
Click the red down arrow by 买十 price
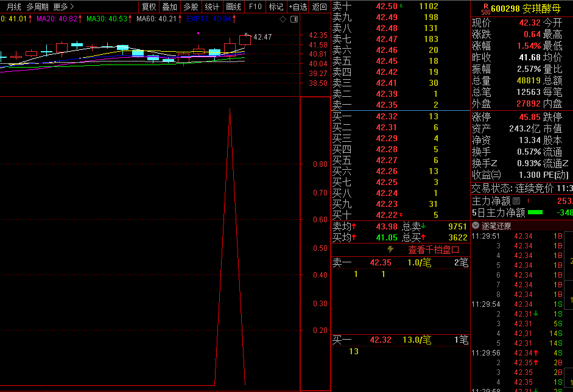click(x=401, y=215)
